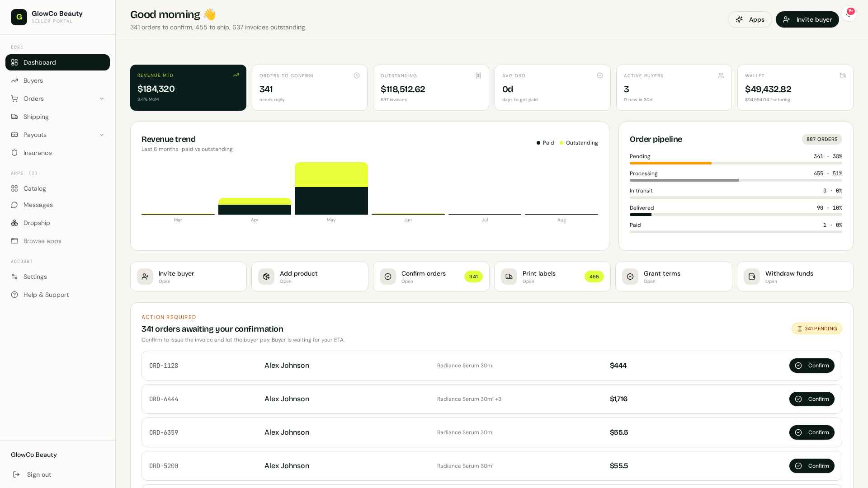
Task: Click the ORD-6444 order number
Action: coord(164,399)
